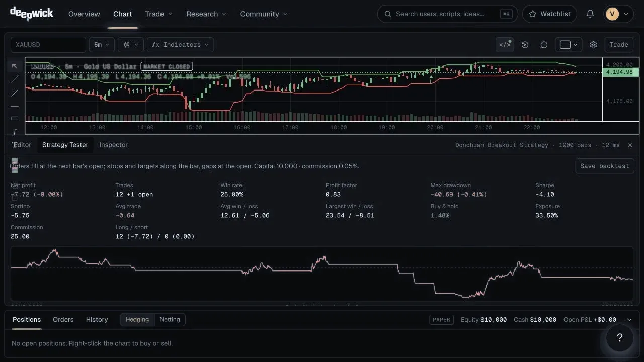Image resolution: width=644 pixels, height=362 pixels.
Task: Focus the search users, scripts, ideas field
Action: tap(447, 14)
